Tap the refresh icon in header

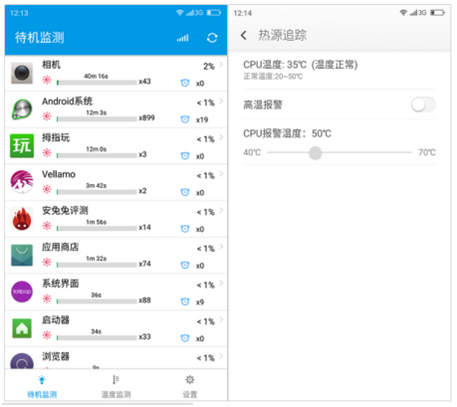tap(212, 38)
